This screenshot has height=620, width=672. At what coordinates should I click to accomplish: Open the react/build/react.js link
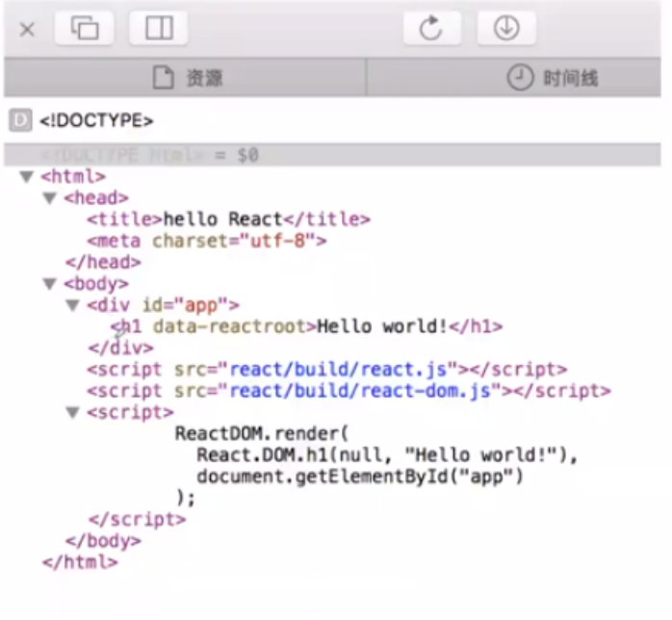(x=339, y=370)
